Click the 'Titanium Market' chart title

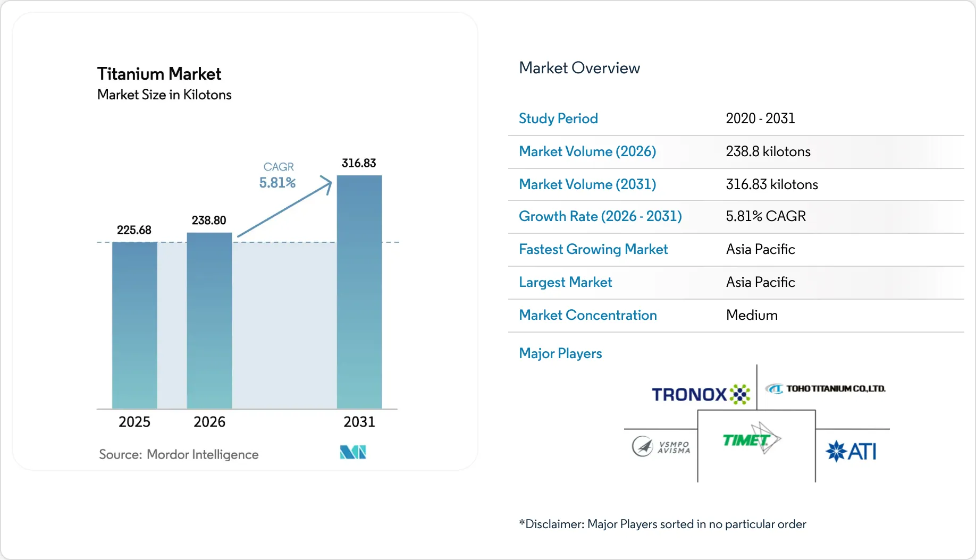159,73
